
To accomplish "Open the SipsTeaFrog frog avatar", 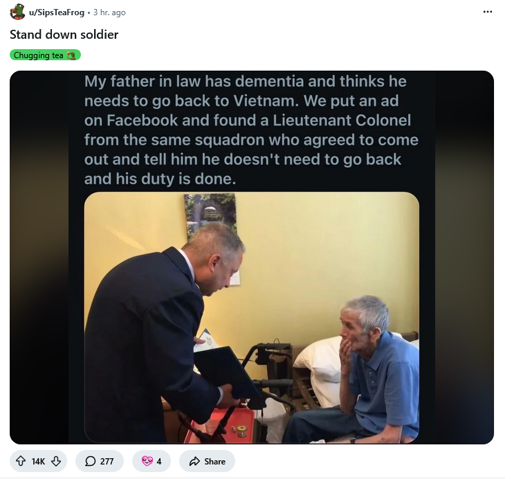I will click(x=17, y=12).
